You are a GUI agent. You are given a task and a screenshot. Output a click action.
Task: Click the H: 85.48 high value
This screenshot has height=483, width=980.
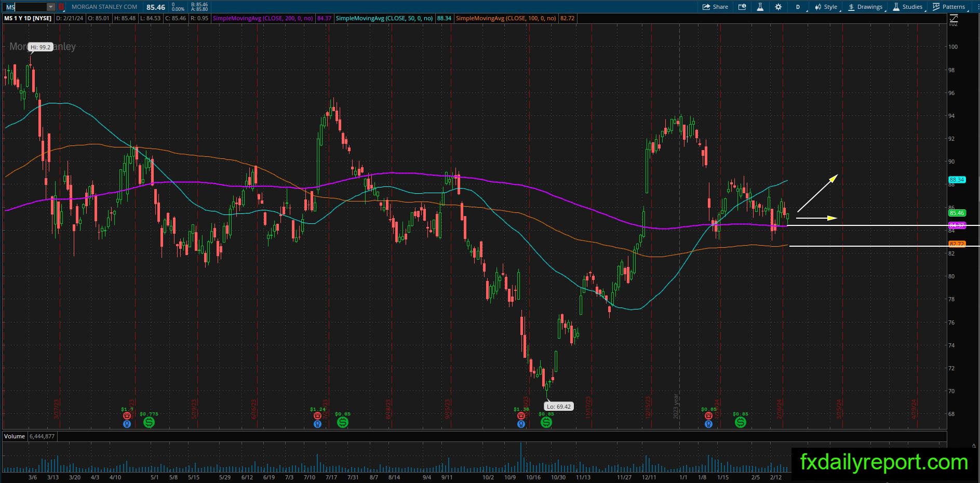(x=125, y=18)
